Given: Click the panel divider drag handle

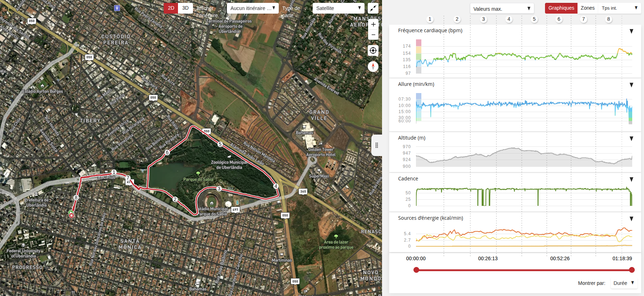Looking at the screenshot, I should coord(377,145).
